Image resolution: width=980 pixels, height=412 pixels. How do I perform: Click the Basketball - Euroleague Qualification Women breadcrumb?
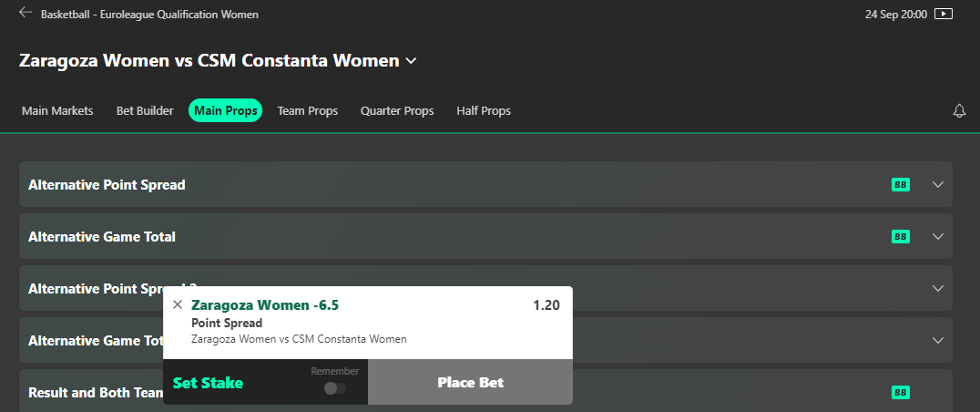point(149,15)
